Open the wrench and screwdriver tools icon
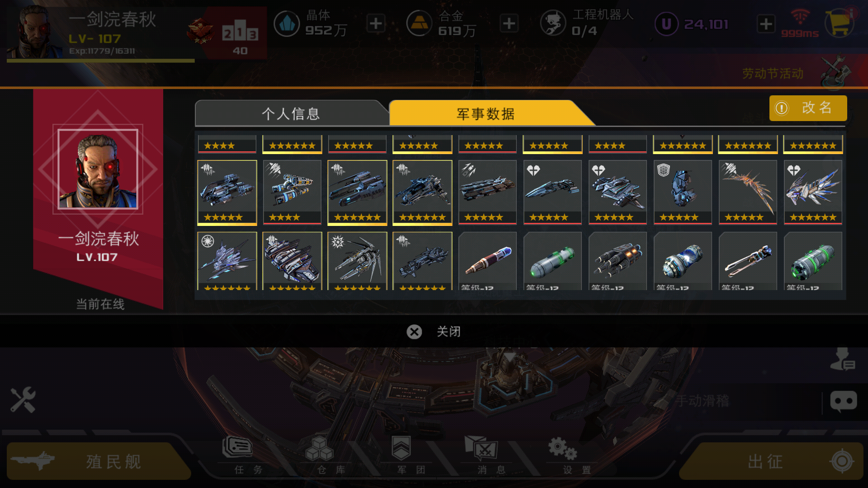The image size is (868, 488). click(x=23, y=400)
